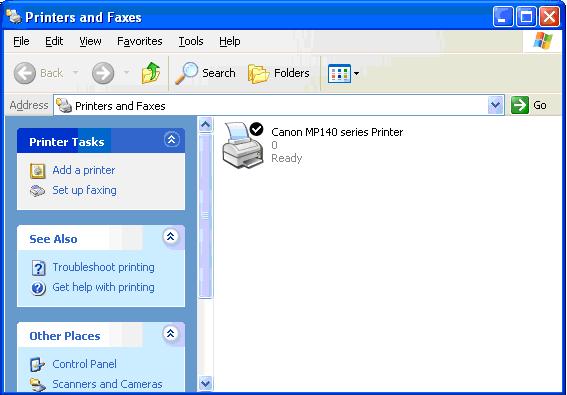Click the Windows flag logo
Screen dimensions: 567x395
point(543,41)
